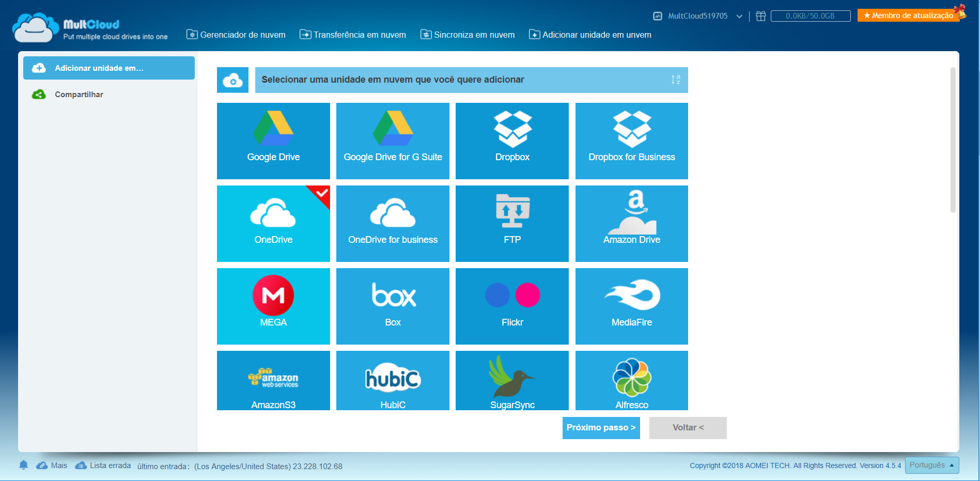
Task: Select the MediaFire tile
Action: pos(632,306)
